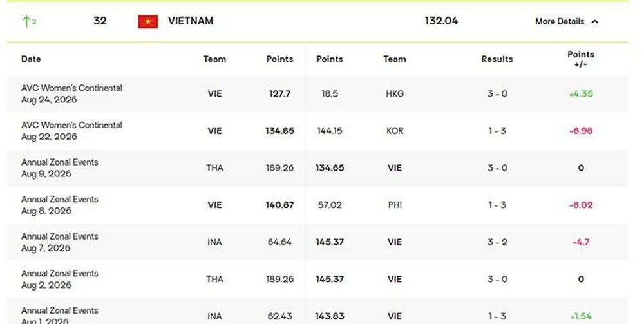Image resolution: width=644 pixels, height=324 pixels.
Task: Click THA team code in Aug 2 row
Action: [x=215, y=280]
